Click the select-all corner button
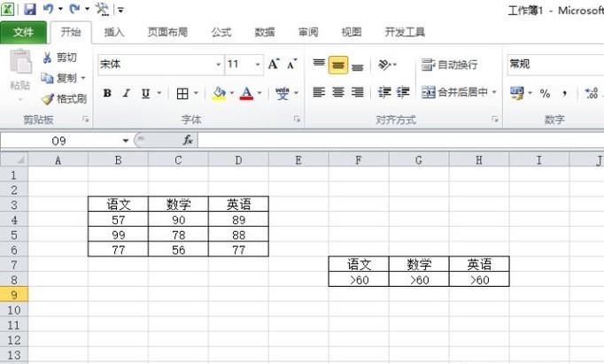 (14, 159)
